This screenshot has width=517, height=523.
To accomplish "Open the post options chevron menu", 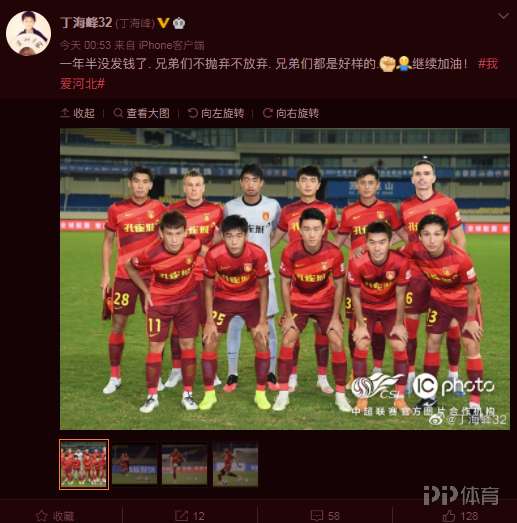I will point(503,16).
